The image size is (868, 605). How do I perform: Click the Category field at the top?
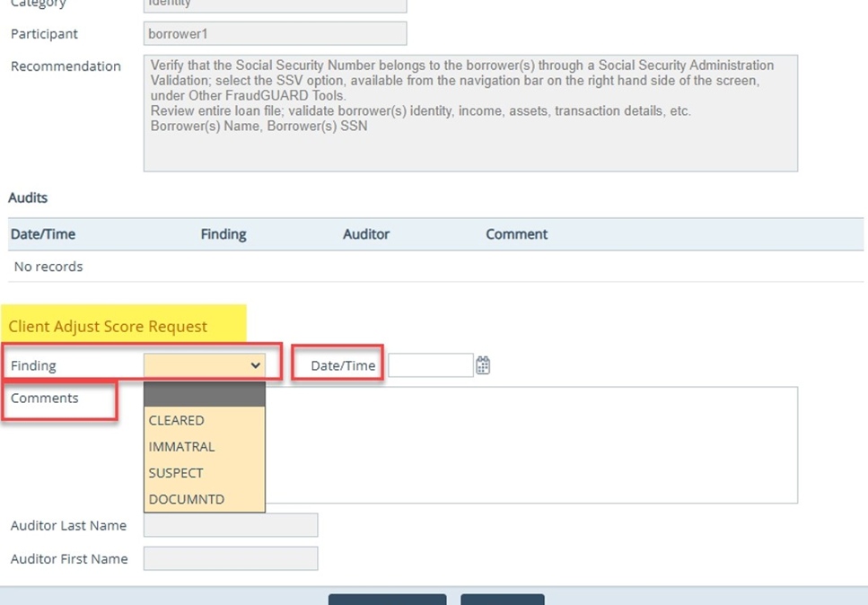tap(275, 4)
